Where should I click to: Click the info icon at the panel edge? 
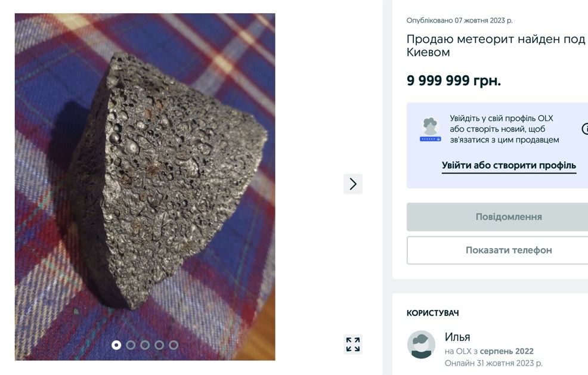coord(586,127)
